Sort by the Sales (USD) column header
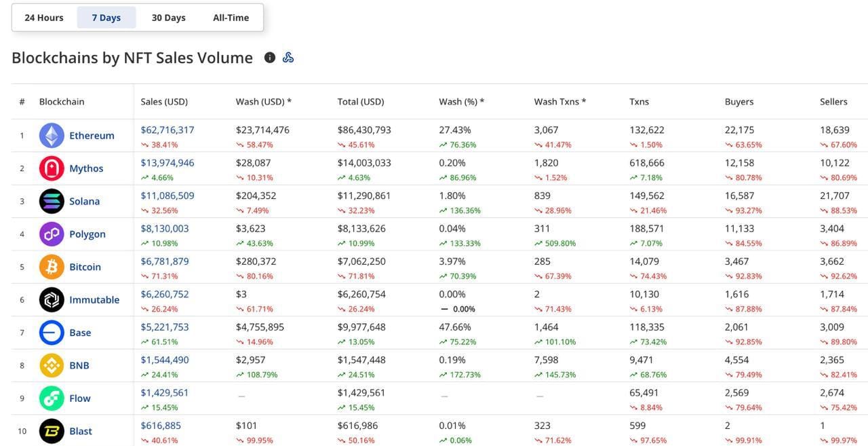This screenshot has height=446, width=868. pos(164,102)
